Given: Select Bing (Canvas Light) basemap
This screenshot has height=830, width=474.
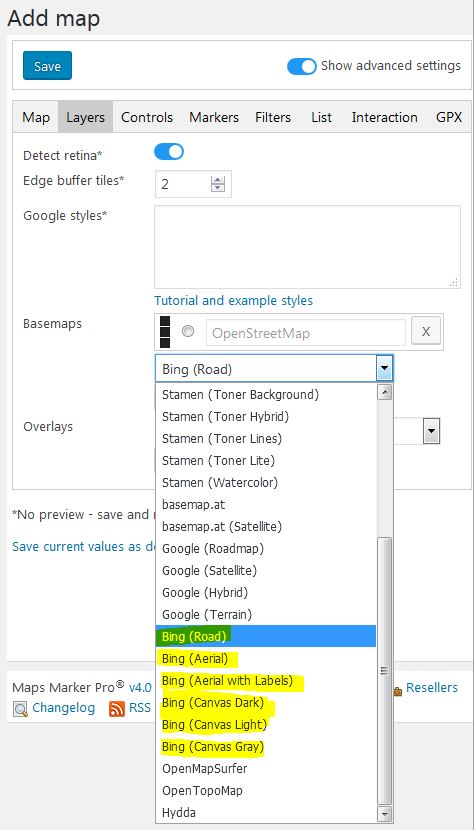Looking at the screenshot, I should (266, 725).
